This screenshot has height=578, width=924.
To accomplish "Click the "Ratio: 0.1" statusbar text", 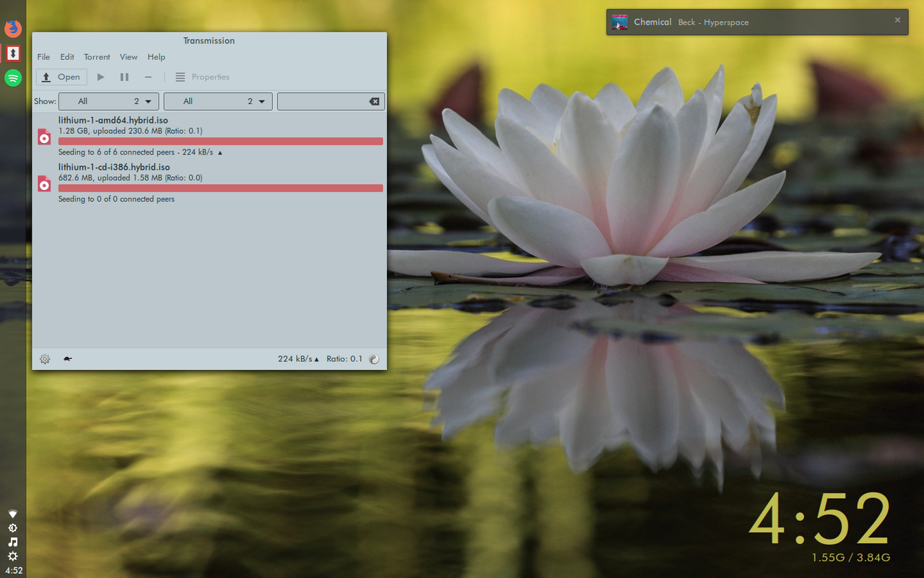I will pyautogui.click(x=344, y=359).
